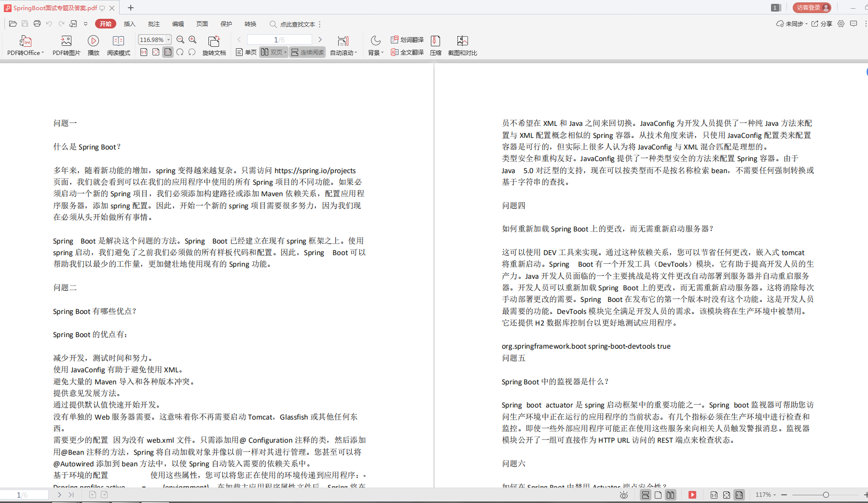Screen dimensions: 868x503
Task: Click the red play button in status bar
Action: [x=692, y=495]
